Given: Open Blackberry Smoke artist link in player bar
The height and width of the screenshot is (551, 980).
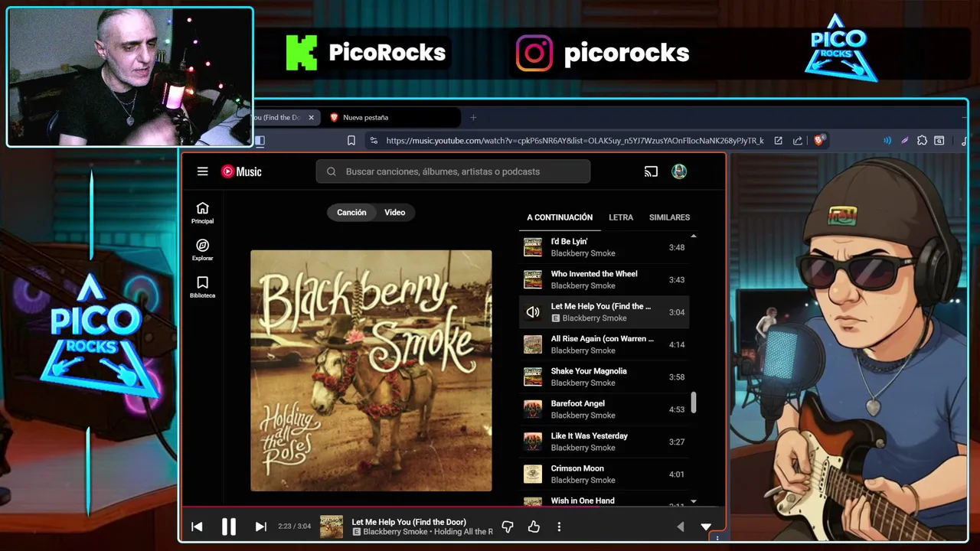Looking at the screenshot, I should (x=395, y=532).
